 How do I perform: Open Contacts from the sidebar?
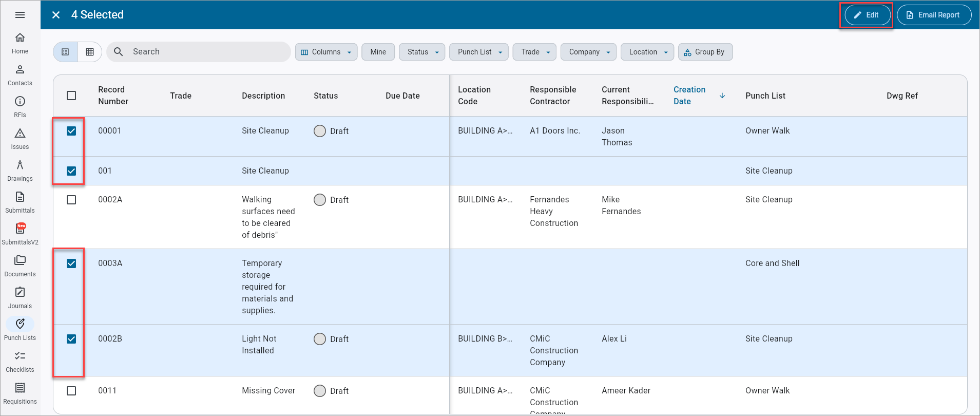(20, 75)
